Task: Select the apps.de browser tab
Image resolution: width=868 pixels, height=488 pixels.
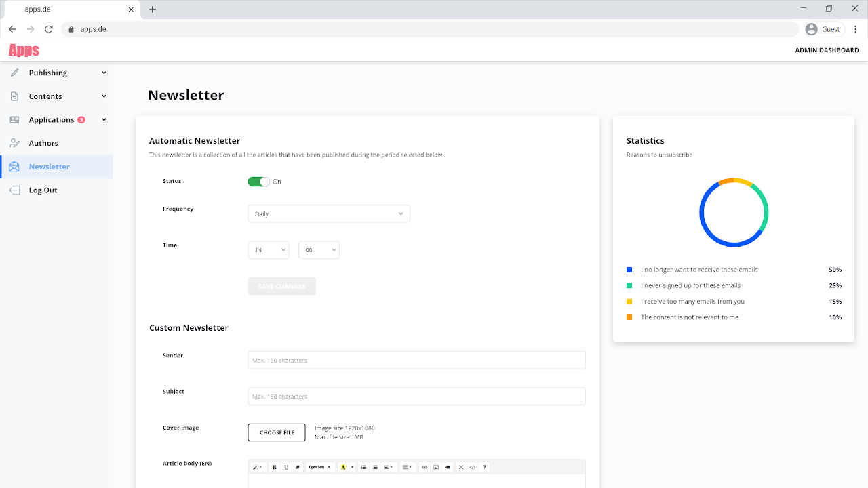Action: pyautogui.click(x=71, y=9)
